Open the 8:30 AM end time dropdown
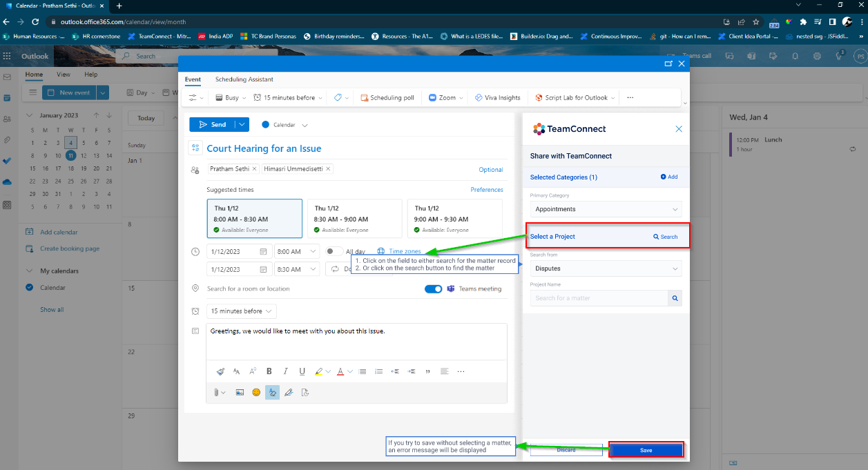The width and height of the screenshot is (868, 470). click(297, 269)
